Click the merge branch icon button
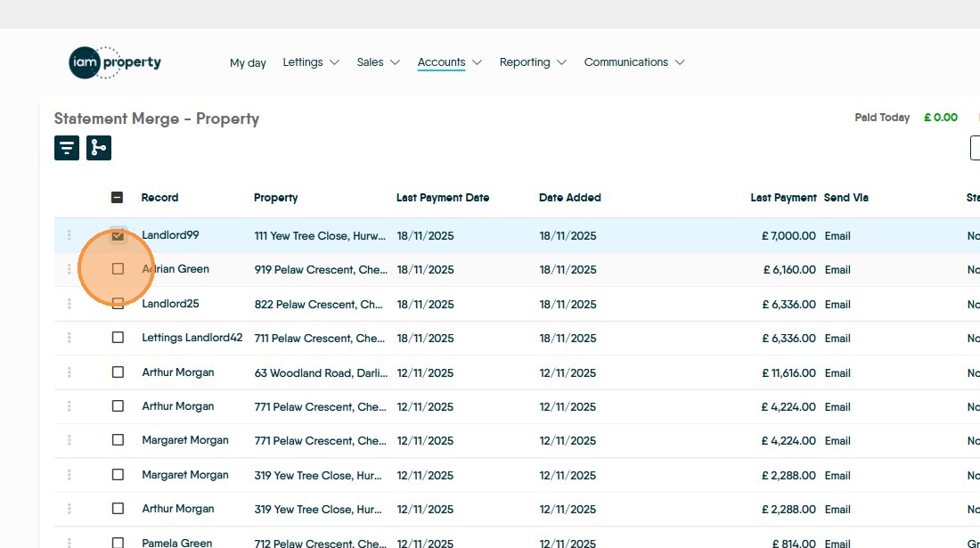980x548 pixels. pos(99,148)
